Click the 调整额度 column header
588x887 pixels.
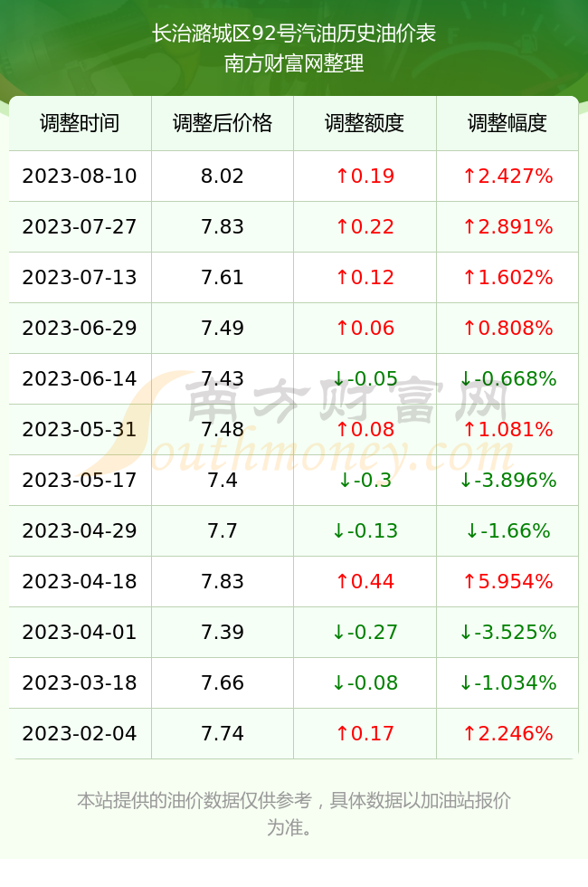click(x=365, y=123)
